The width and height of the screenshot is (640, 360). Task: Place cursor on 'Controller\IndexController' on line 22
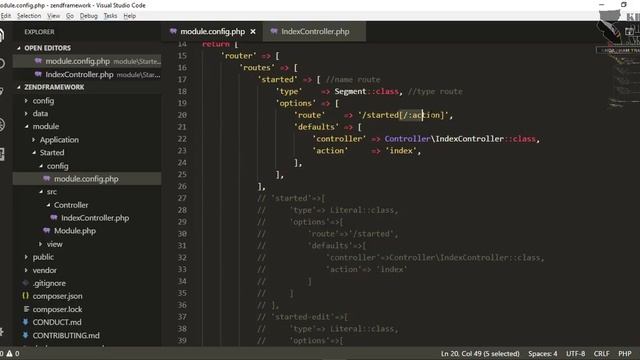click(x=444, y=139)
